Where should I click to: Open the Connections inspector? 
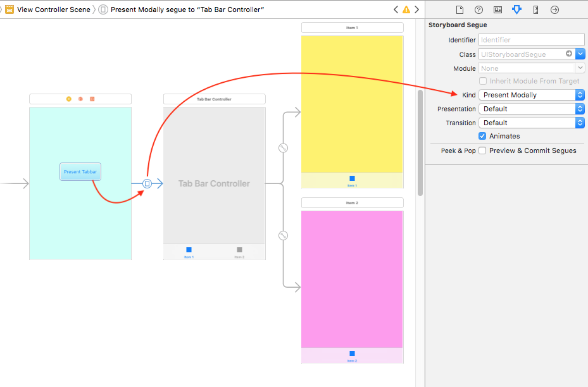554,9
